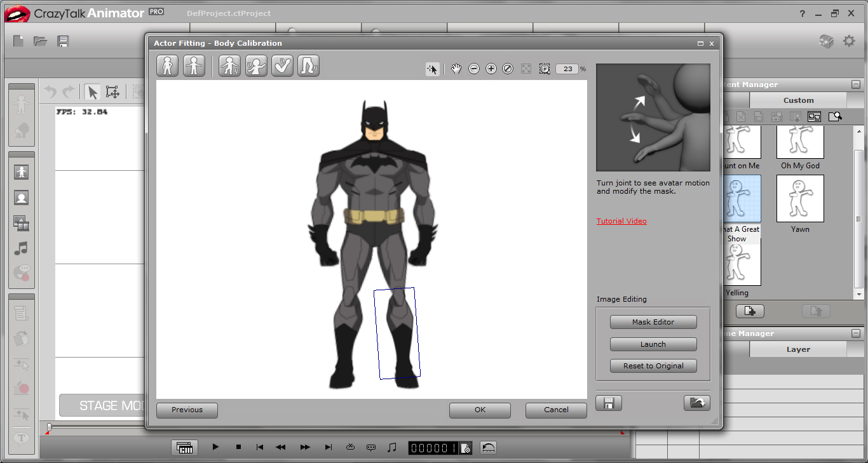Open the Mask Editor
Screen dimensions: 868x463
653,322
